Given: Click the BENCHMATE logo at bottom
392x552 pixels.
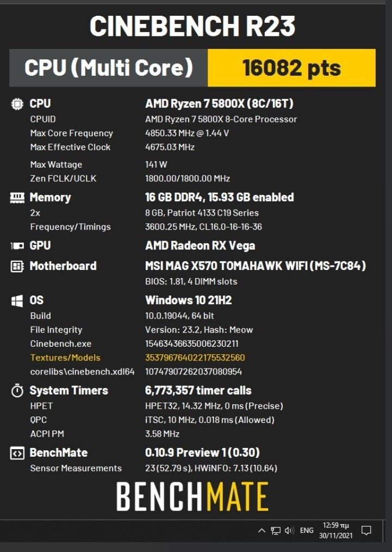Looking at the screenshot, I should pos(192,496).
